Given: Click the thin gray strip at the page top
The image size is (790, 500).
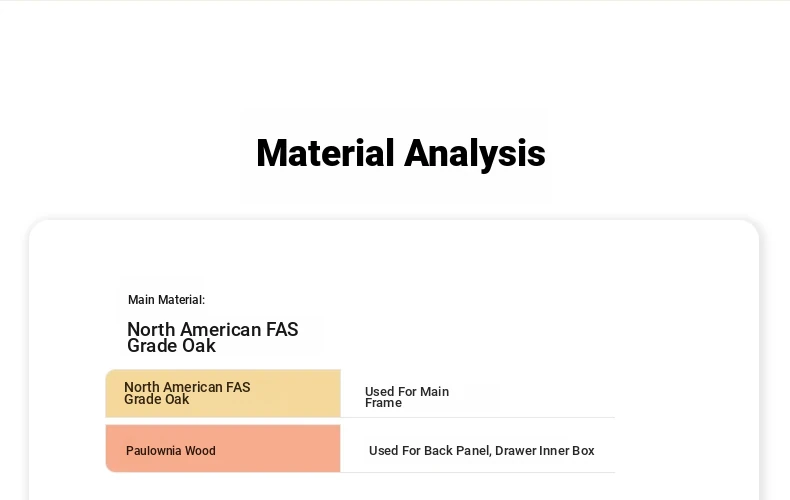Looking at the screenshot, I should click(x=395, y=1).
